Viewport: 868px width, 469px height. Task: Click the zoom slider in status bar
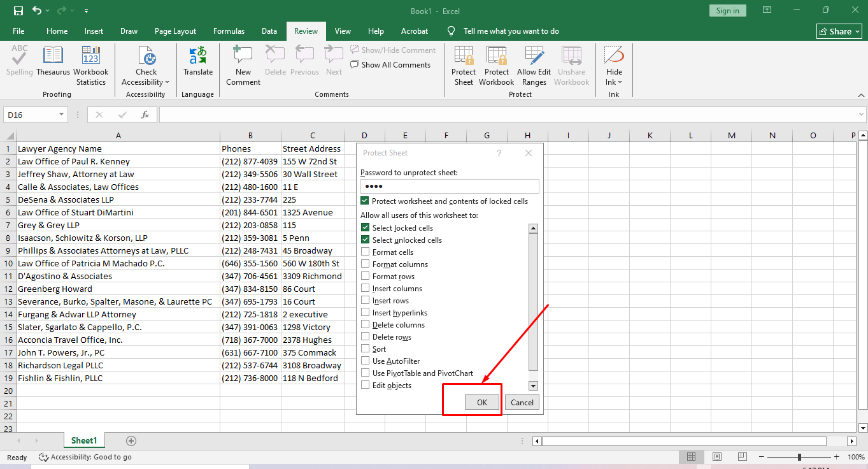pyautogui.click(x=799, y=457)
